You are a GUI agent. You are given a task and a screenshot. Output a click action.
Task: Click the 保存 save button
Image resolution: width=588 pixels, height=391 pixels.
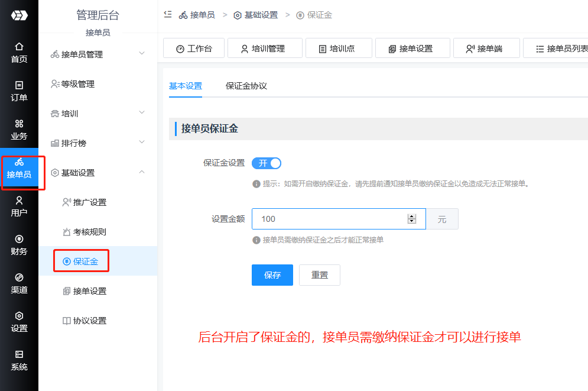pos(272,275)
